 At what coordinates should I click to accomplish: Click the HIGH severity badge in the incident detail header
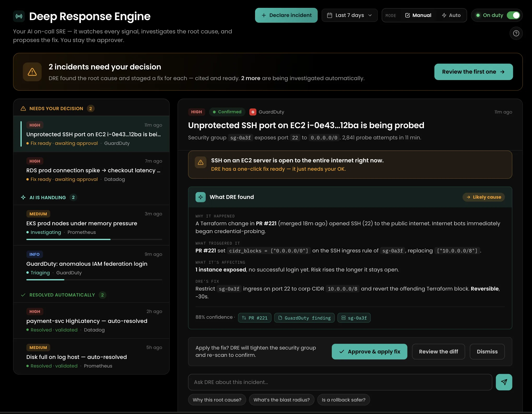tap(197, 112)
